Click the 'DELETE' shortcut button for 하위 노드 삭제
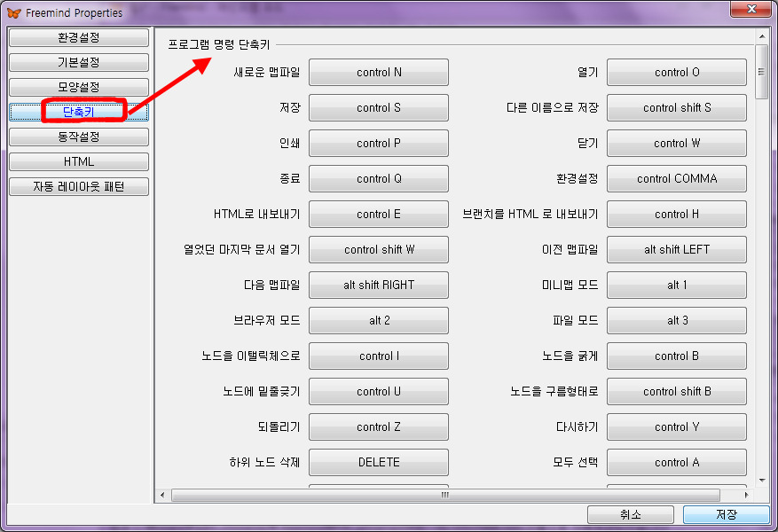This screenshot has width=778, height=532. pyautogui.click(x=379, y=463)
